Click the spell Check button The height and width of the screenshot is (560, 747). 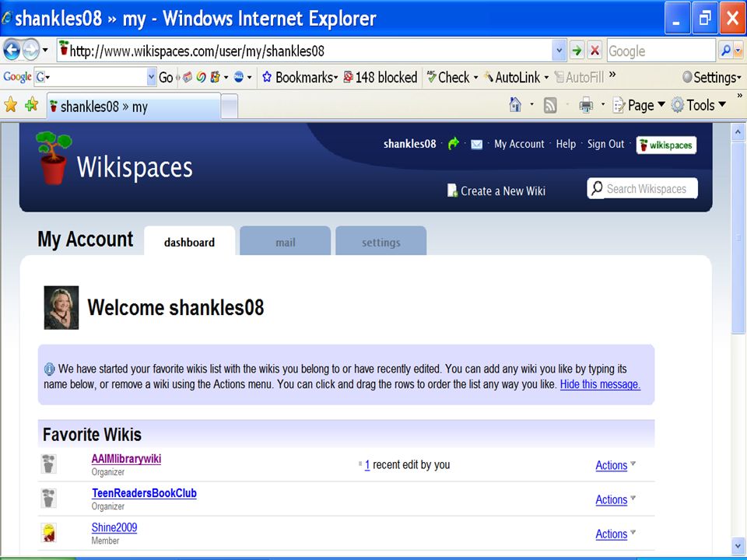point(451,77)
